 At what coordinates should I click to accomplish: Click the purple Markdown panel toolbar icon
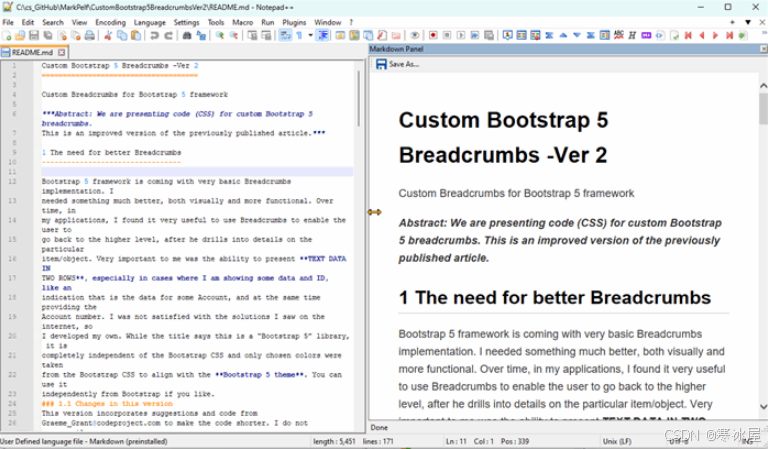coord(647,35)
